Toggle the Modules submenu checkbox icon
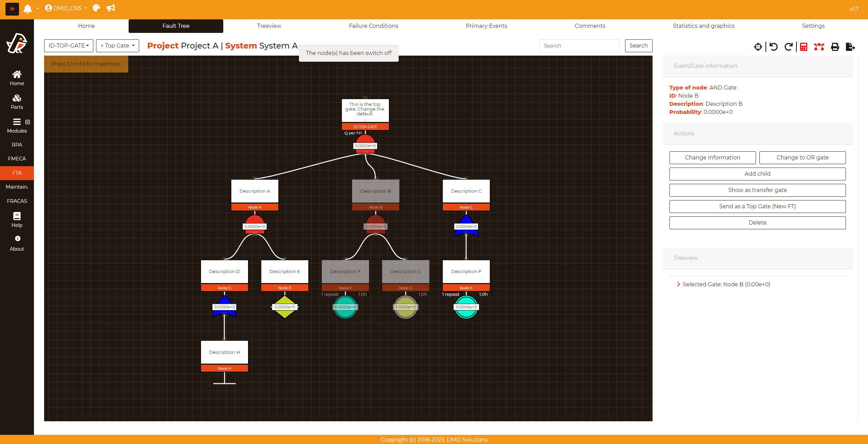The width and height of the screenshot is (868, 444). tap(27, 122)
